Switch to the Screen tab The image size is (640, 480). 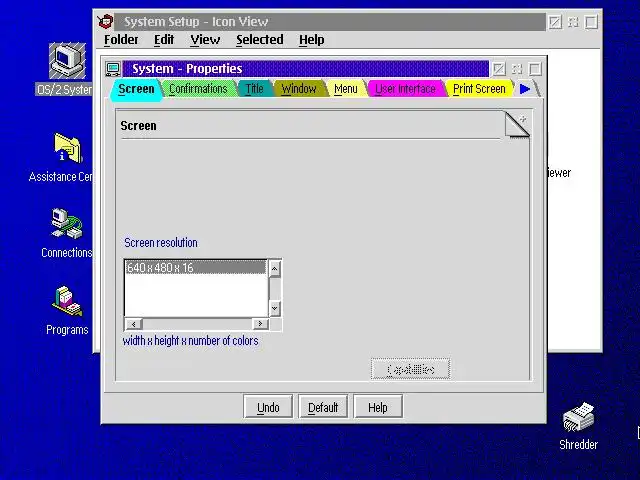[x=136, y=89]
